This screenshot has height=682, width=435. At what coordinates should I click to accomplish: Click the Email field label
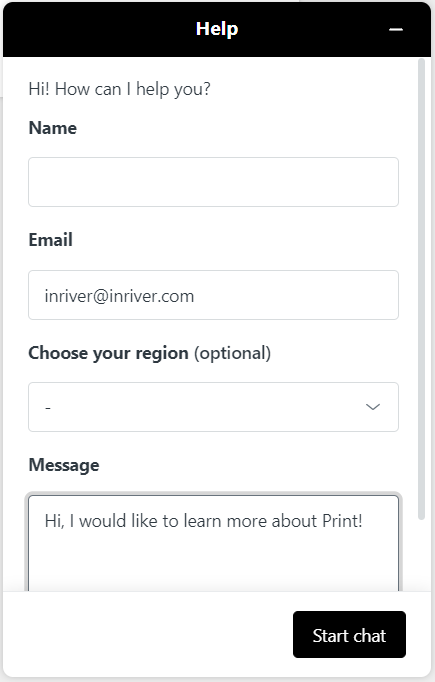pyautogui.click(x=50, y=240)
